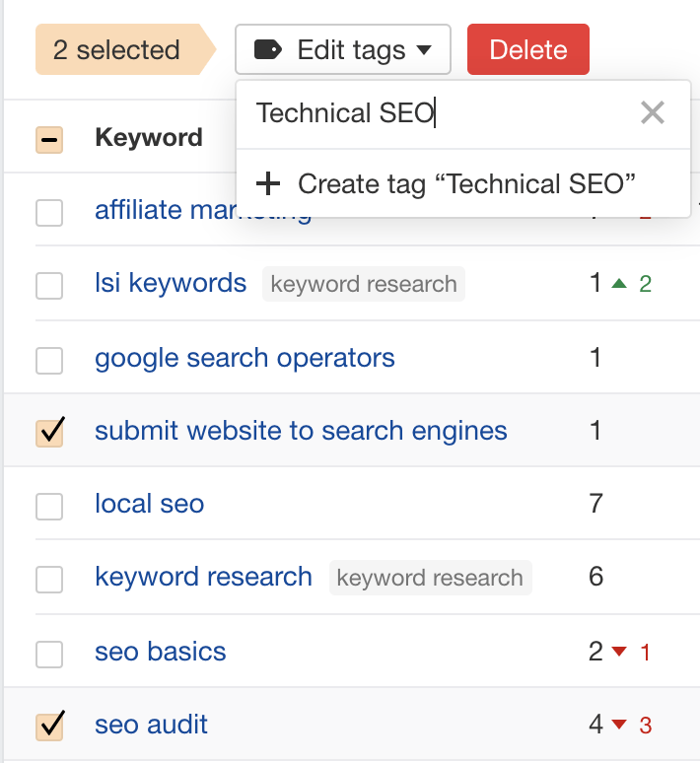Click the plus icon to create tag
The image size is (700, 763).
click(x=267, y=183)
